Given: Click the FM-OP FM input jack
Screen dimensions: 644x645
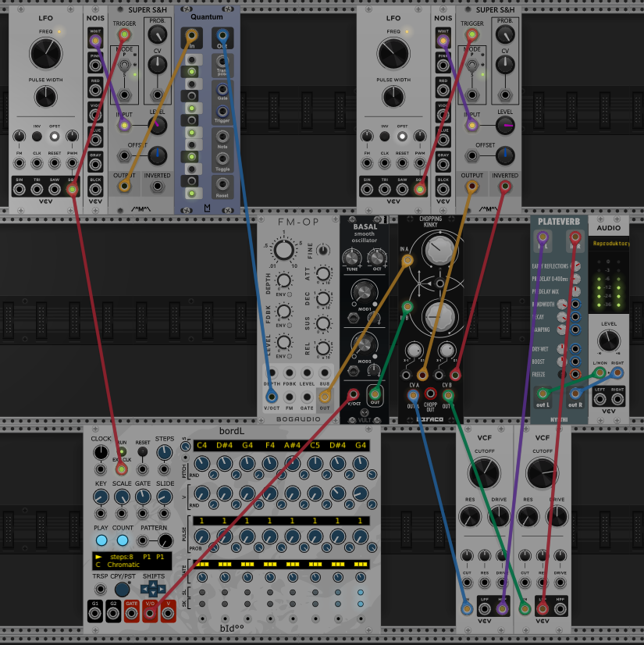Looking at the screenshot, I should coord(290,397).
